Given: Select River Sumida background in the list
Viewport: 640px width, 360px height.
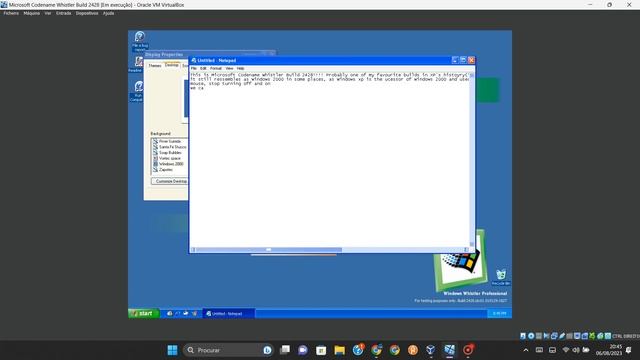Looking at the screenshot, I should 170,141.
